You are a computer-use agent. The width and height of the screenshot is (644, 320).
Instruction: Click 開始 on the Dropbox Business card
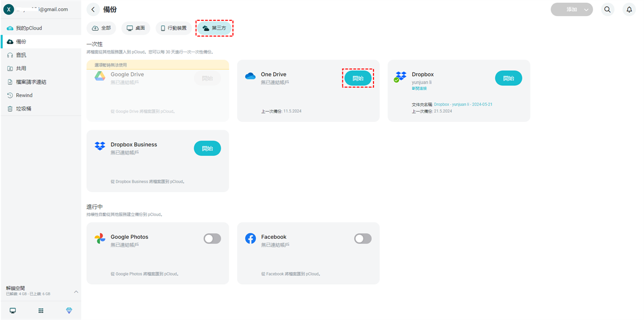click(x=207, y=148)
